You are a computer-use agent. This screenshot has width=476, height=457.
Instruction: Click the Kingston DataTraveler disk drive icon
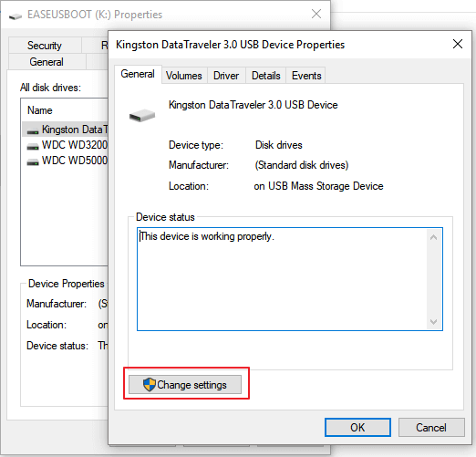pyautogui.click(x=142, y=115)
